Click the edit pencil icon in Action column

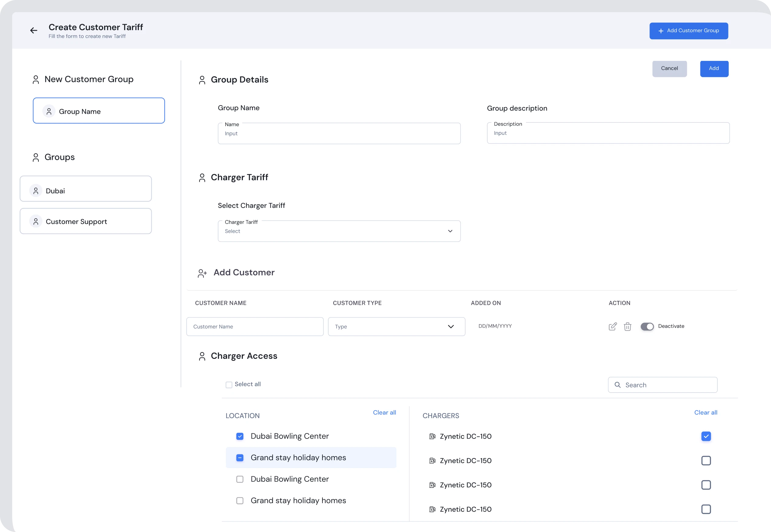pos(613,326)
